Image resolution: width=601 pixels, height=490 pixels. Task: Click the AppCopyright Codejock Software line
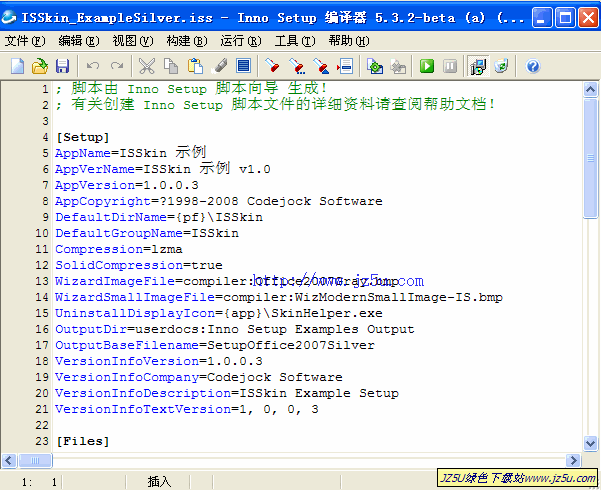[219, 201]
